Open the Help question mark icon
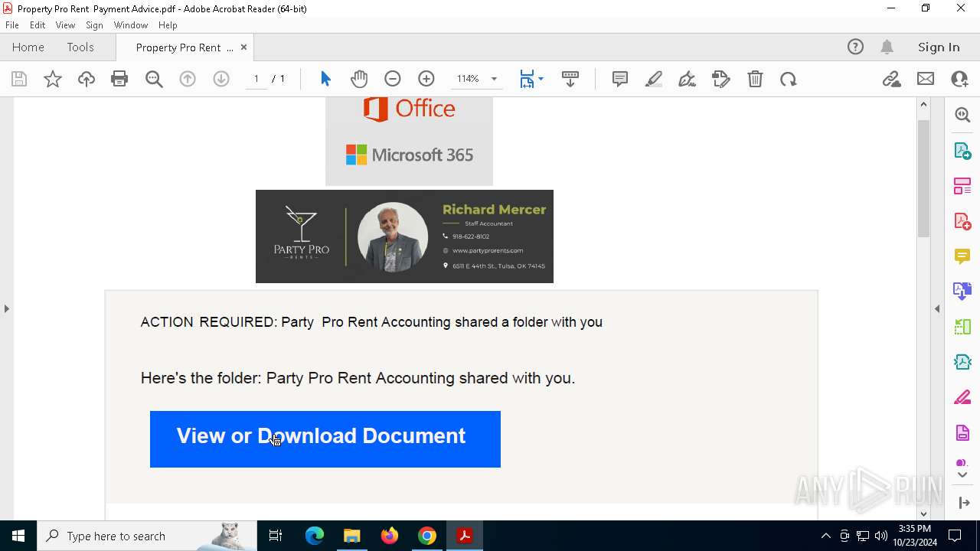This screenshot has width=980, height=551. coord(855,47)
